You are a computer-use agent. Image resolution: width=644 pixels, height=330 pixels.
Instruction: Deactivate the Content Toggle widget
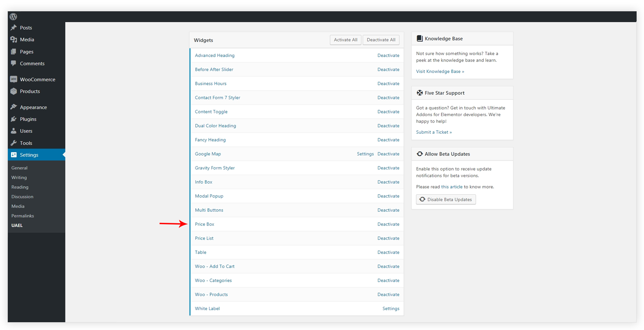(388, 111)
